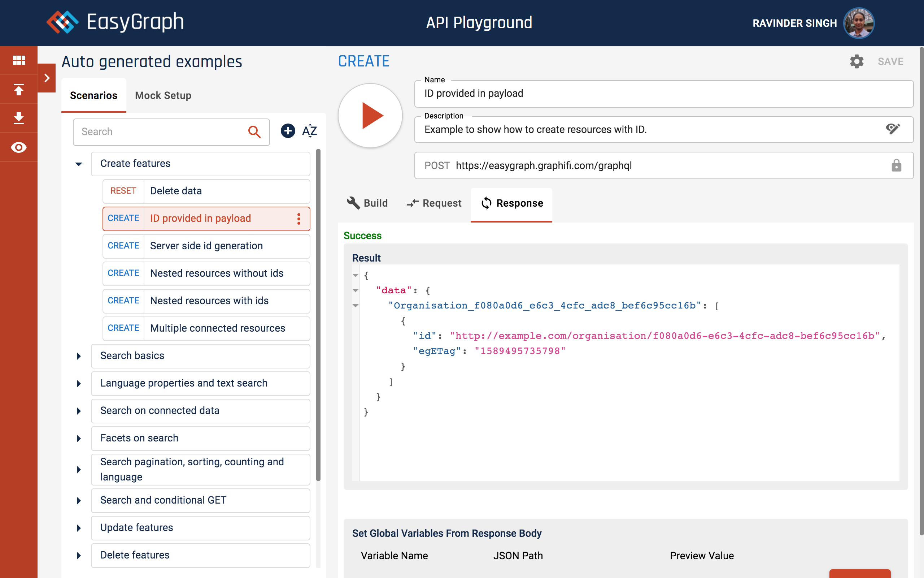
Task: Select Multiple connected resources scenario
Action: 206,328
